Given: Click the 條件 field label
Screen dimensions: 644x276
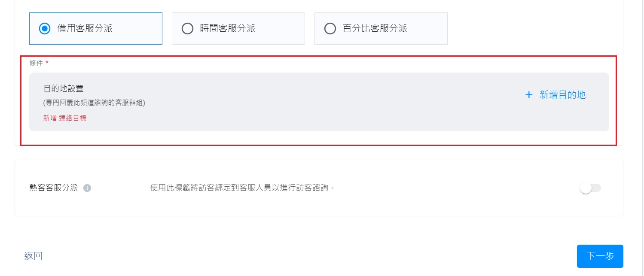Looking at the screenshot, I should pos(36,63).
